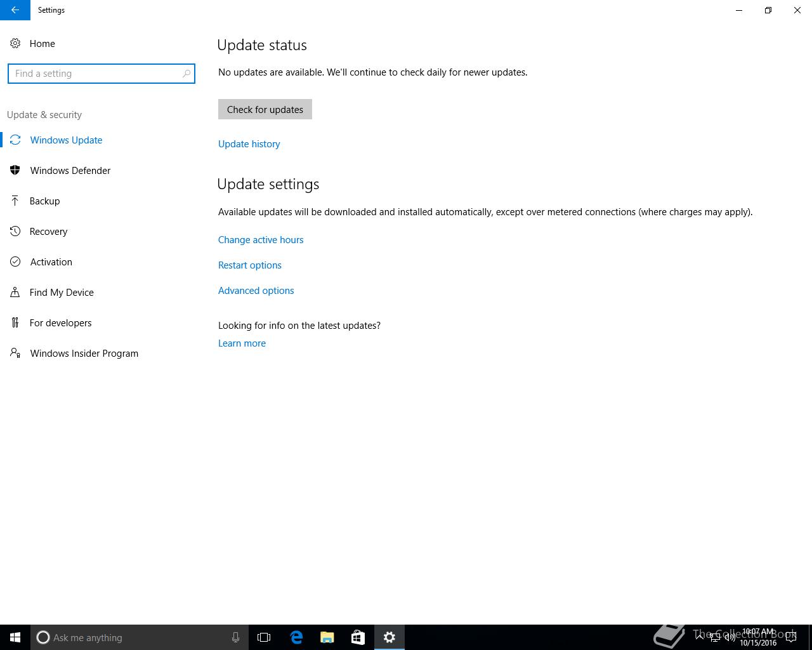
Task: Open the Find My Device section
Action: coord(62,293)
